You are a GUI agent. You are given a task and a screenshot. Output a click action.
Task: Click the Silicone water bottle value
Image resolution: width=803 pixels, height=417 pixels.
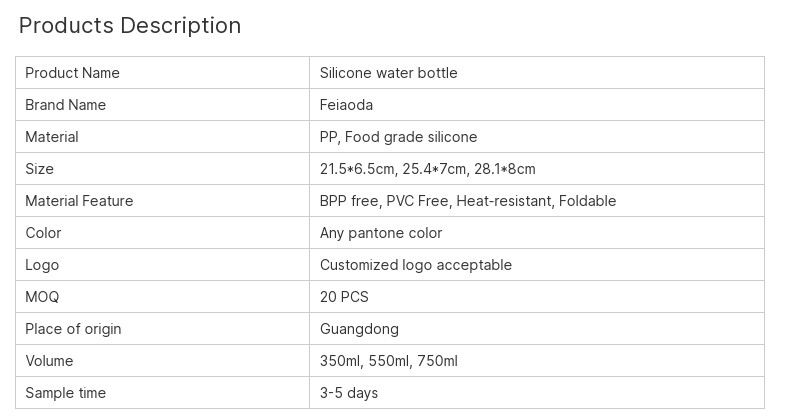click(x=388, y=73)
